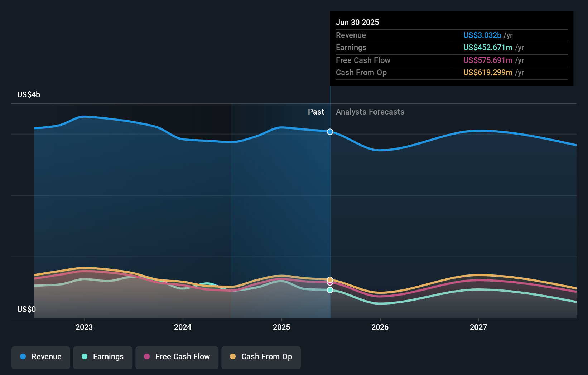Expand details in the Jun 30 2025 tooltip
This screenshot has width=588, height=375.
click(357, 22)
